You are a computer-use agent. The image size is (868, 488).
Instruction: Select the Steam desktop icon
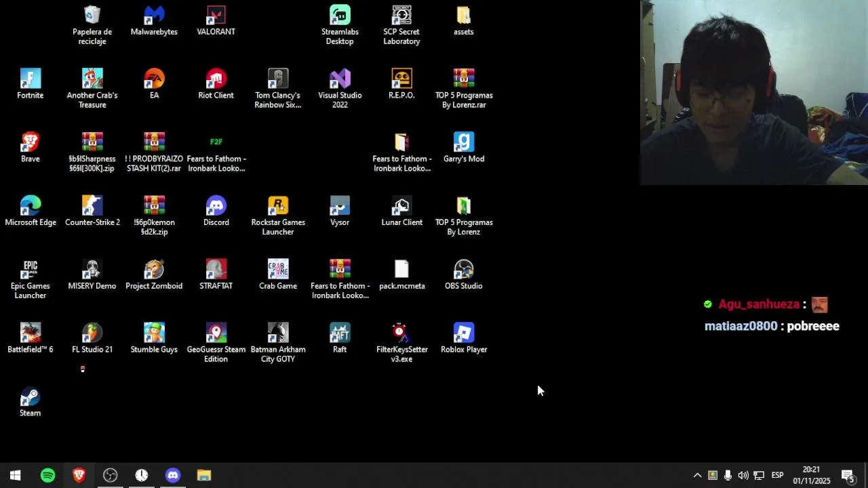30,403
